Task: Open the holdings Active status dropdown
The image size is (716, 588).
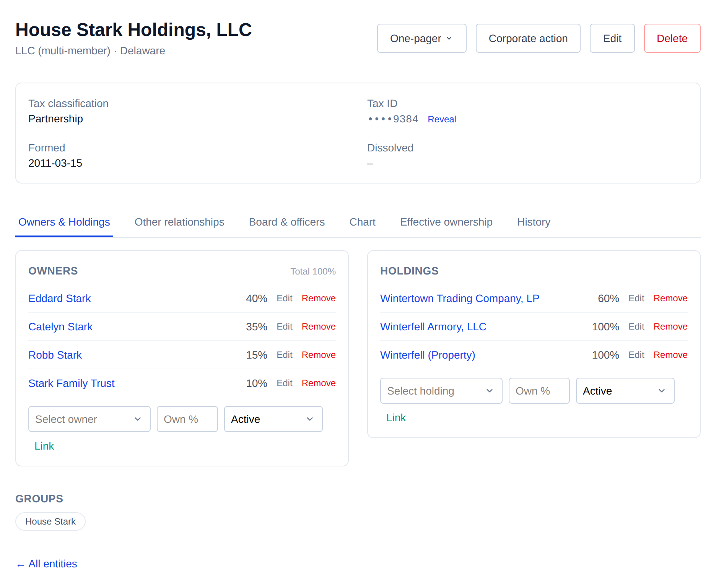Action: pos(625,391)
